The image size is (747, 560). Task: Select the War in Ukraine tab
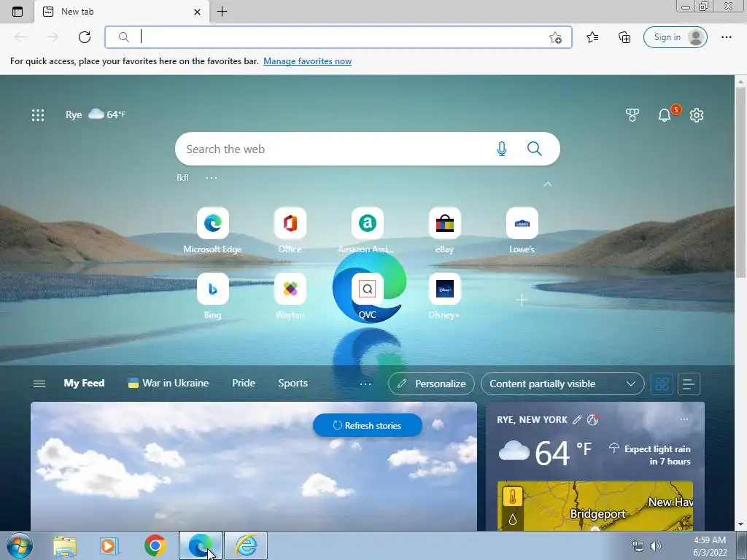tap(169, 384)
